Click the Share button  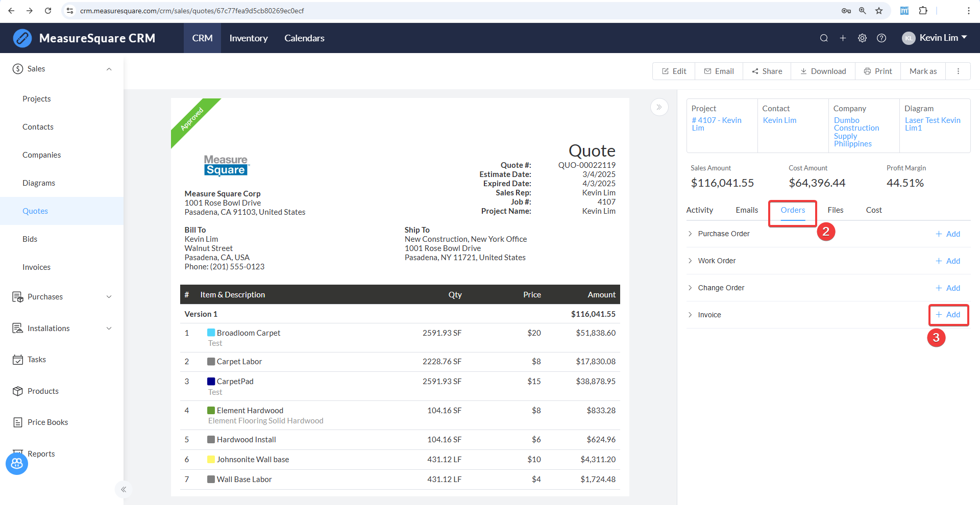point(767,71)
